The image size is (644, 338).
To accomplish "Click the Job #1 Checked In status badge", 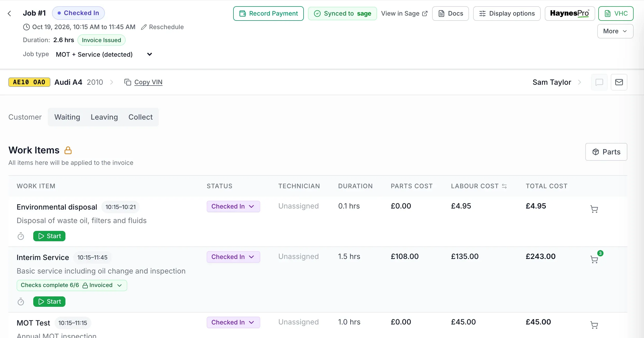I will pos(78,13).
